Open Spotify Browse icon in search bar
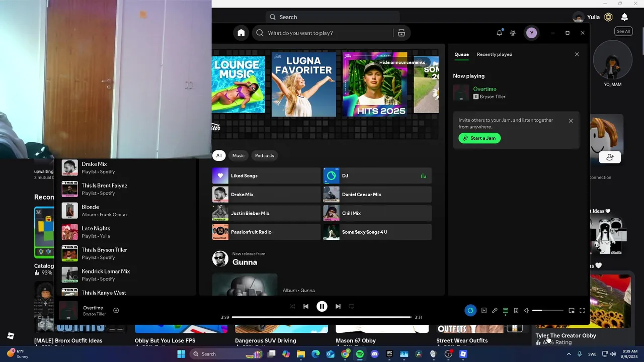Screen dimensions: 644x362 (x=401, y=33)
